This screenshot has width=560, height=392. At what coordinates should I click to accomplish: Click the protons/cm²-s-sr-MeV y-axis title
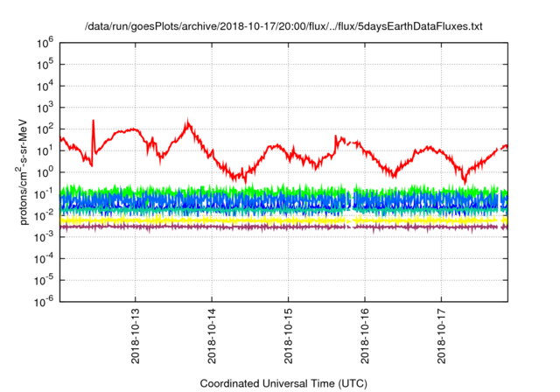tap(22, 172)
